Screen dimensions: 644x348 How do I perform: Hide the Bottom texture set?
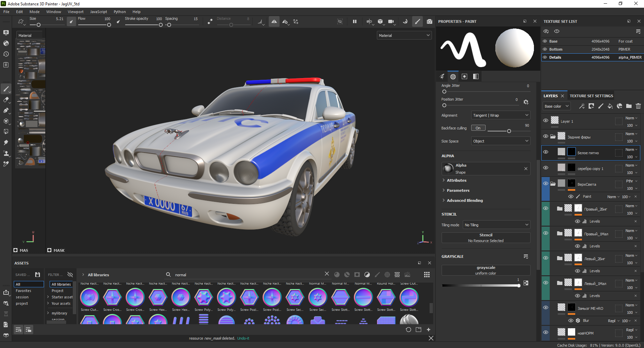tap(545, 49)
